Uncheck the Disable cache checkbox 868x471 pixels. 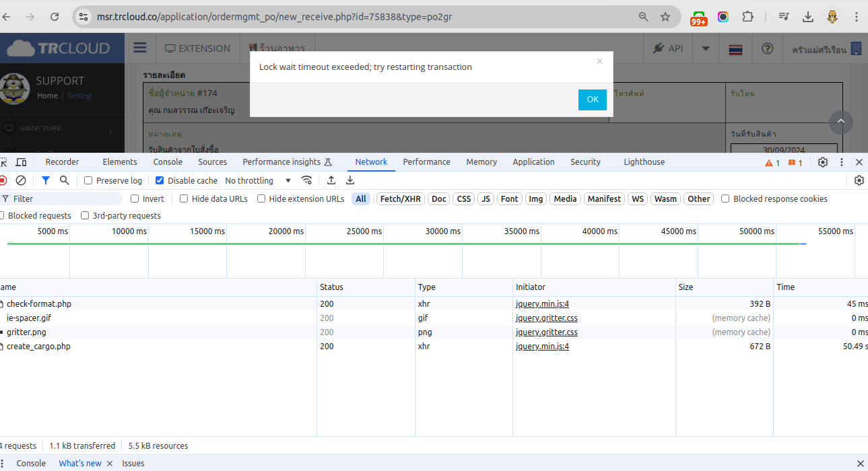(x=160, y=180)
